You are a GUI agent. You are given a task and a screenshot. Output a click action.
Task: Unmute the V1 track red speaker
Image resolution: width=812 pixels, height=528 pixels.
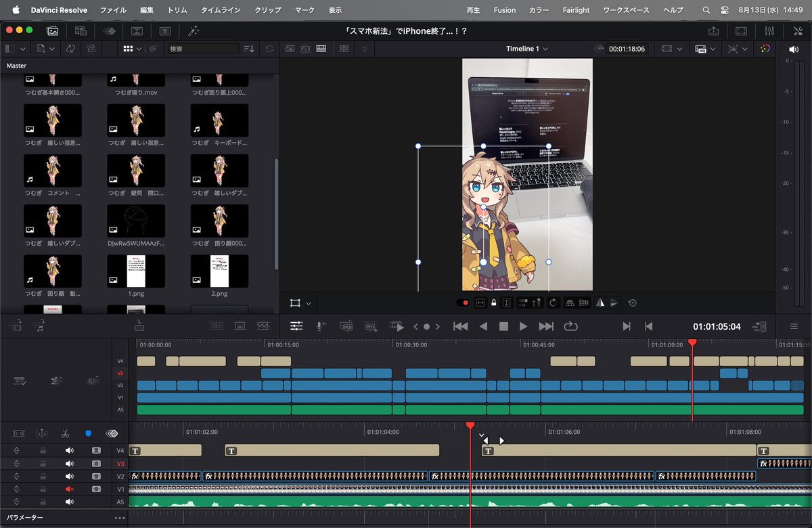pyautogui.click(x=69, y=489)
